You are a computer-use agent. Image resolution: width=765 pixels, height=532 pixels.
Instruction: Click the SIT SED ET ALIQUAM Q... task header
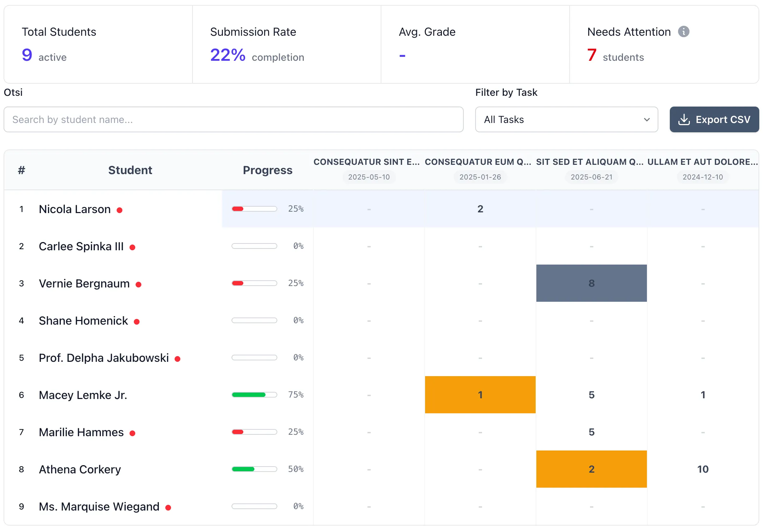coord(590,162)
